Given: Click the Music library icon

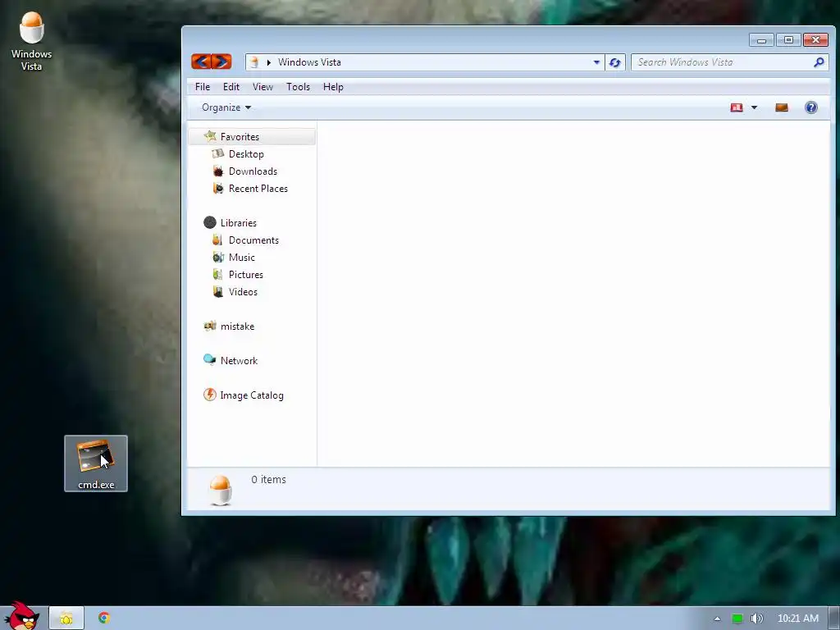Looking at the screenshot, I should (x=218, y=257).
